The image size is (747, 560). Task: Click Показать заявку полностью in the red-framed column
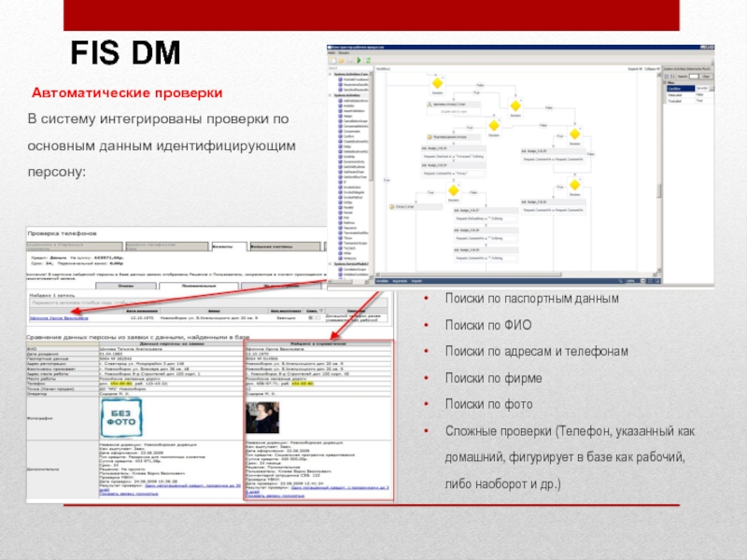275,496
